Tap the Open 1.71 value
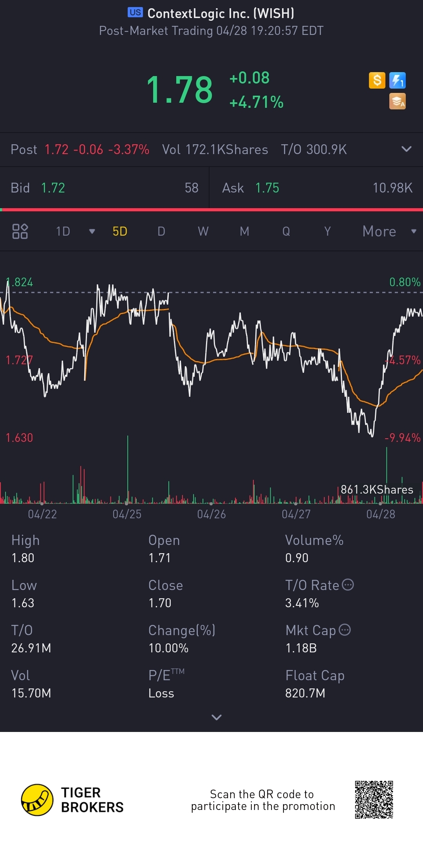Image resolution: width=423 pixels, height=868 pixels. (159, 558)
